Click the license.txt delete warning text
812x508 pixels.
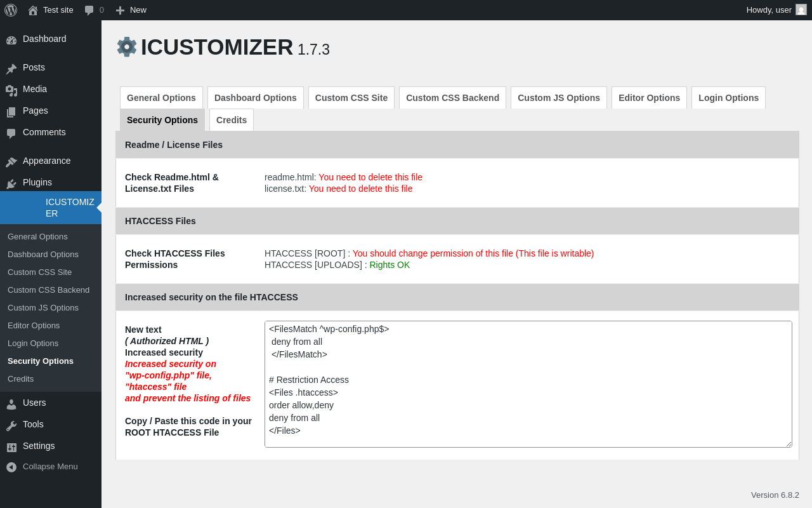click(x=360, y=189)
